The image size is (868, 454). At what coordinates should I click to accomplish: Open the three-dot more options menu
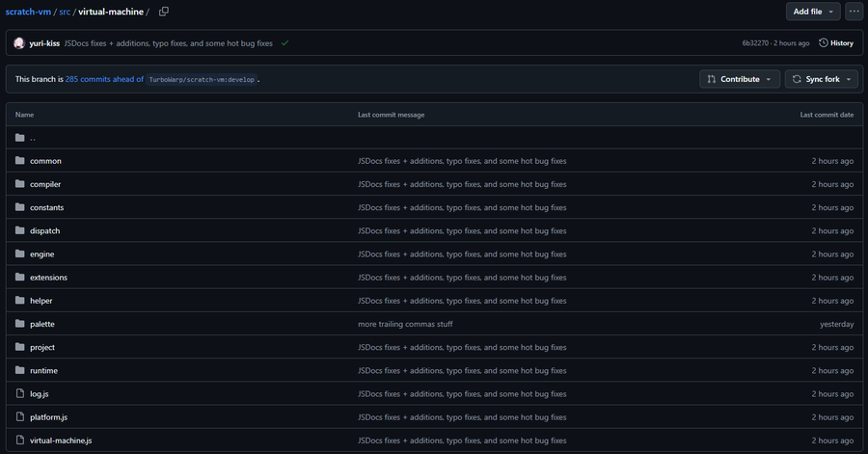pyautogui.click(x=854, y=12)
